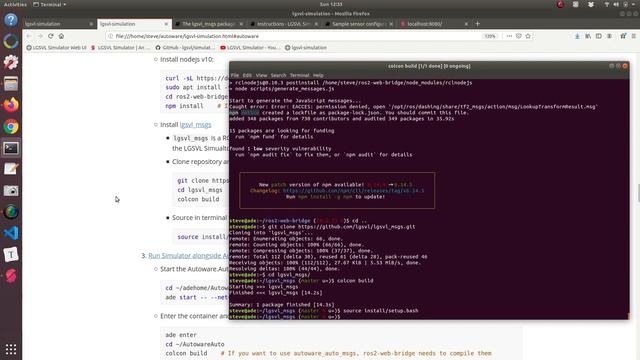
Task: Open the terminal Terminal menu
Action: pyautogui.click(x=299, y=75)
